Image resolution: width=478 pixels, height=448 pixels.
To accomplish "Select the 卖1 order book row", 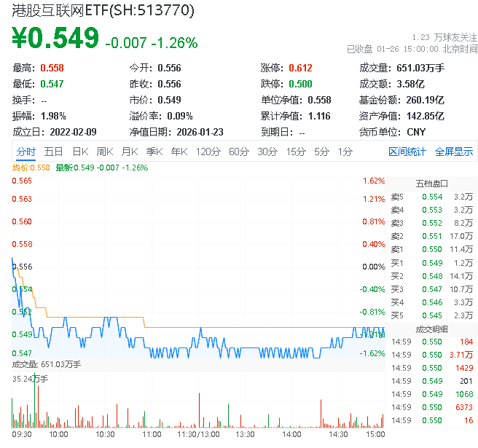I will pyautogui.click(x=431, y=249).
